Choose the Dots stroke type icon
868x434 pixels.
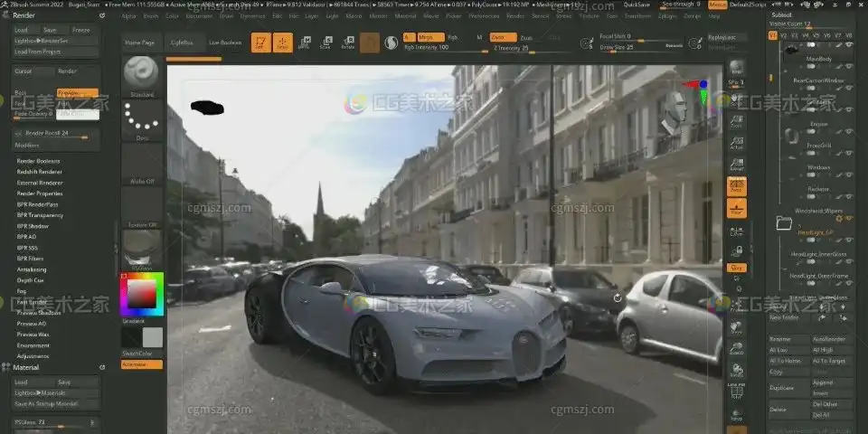142,118
